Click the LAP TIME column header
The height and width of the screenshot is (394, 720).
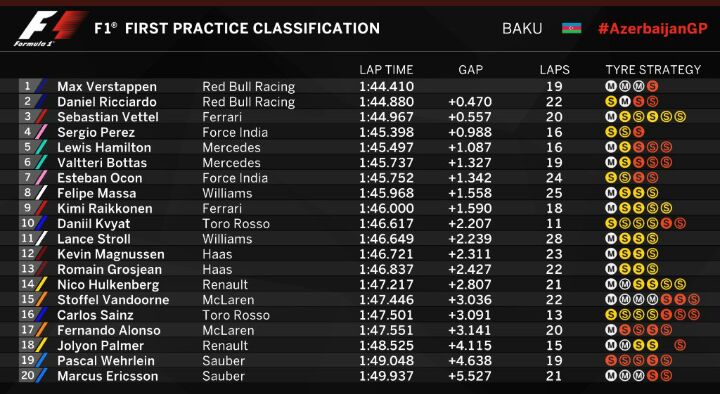pyautogui.click(x=386, y=70)
